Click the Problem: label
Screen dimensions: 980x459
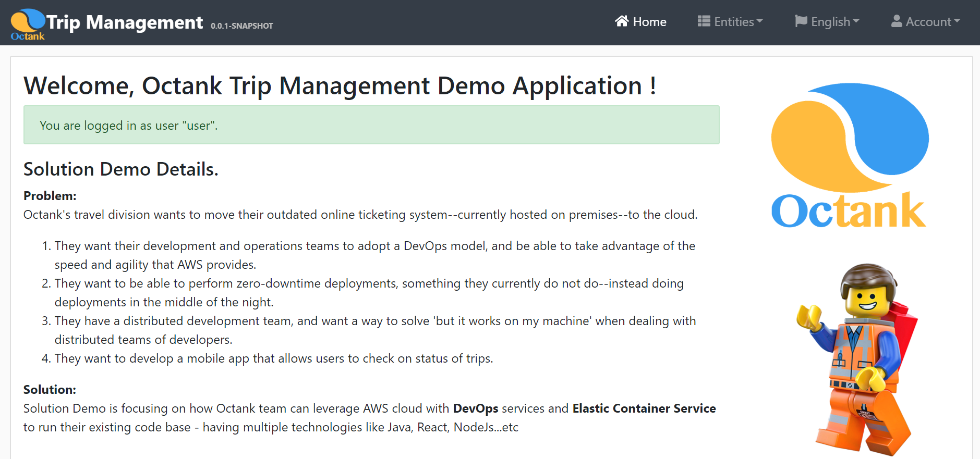coord(50,196)
